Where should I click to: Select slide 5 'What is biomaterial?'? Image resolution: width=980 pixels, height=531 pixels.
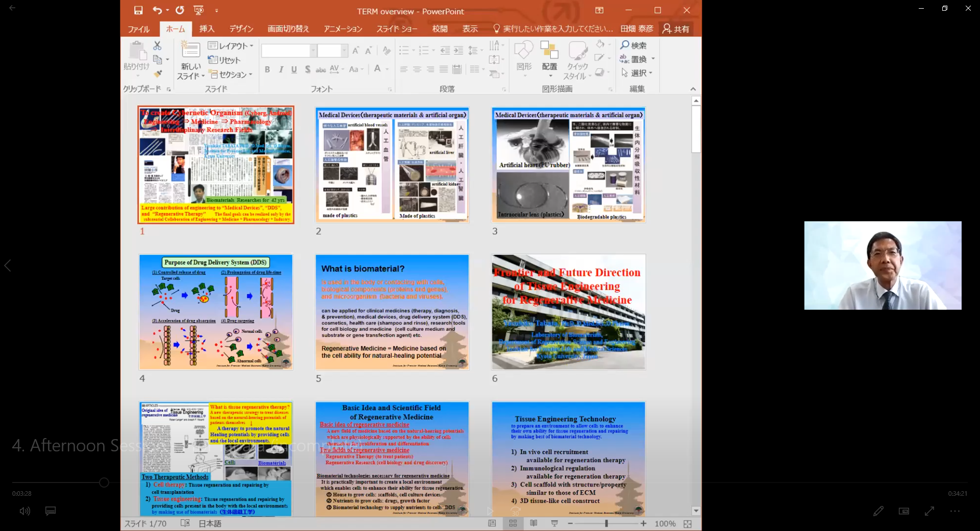pyautogui.click(x=392, y=311)
